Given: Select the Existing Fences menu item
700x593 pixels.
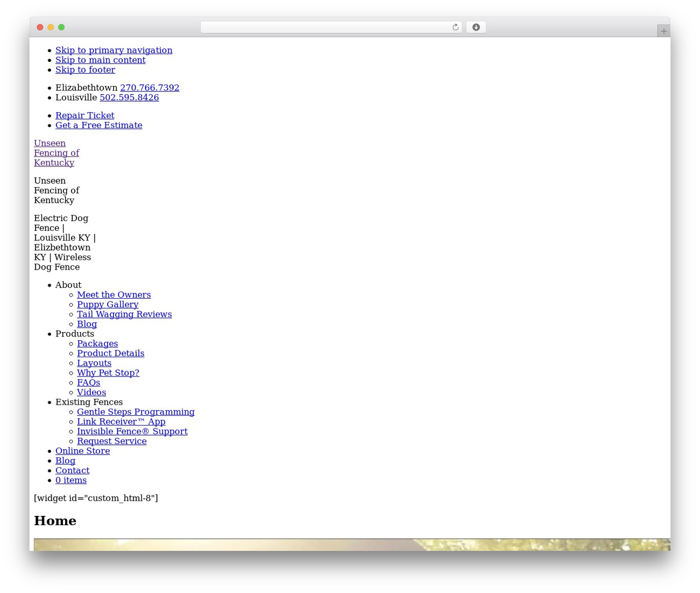Looking at the screenshot, I should point(89,403).
